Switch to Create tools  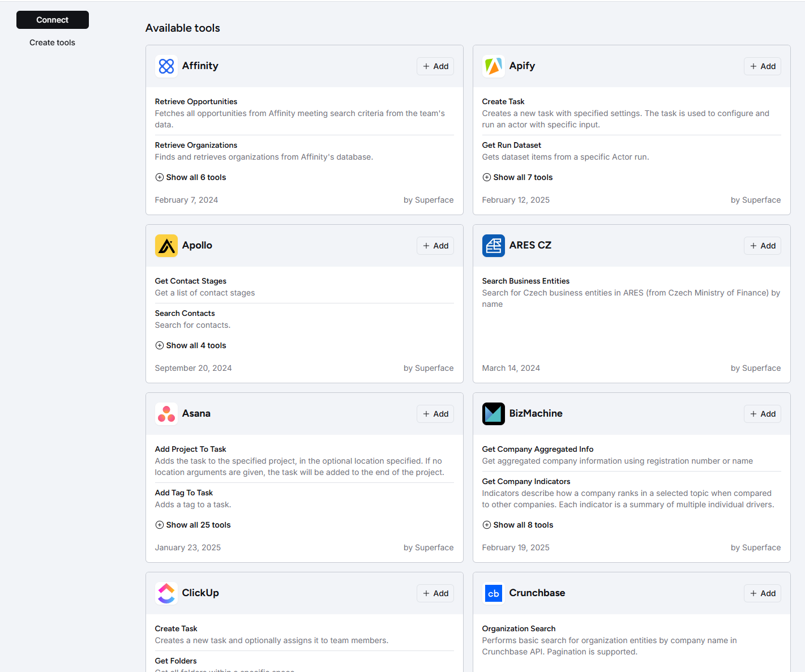tap(52, 42)
